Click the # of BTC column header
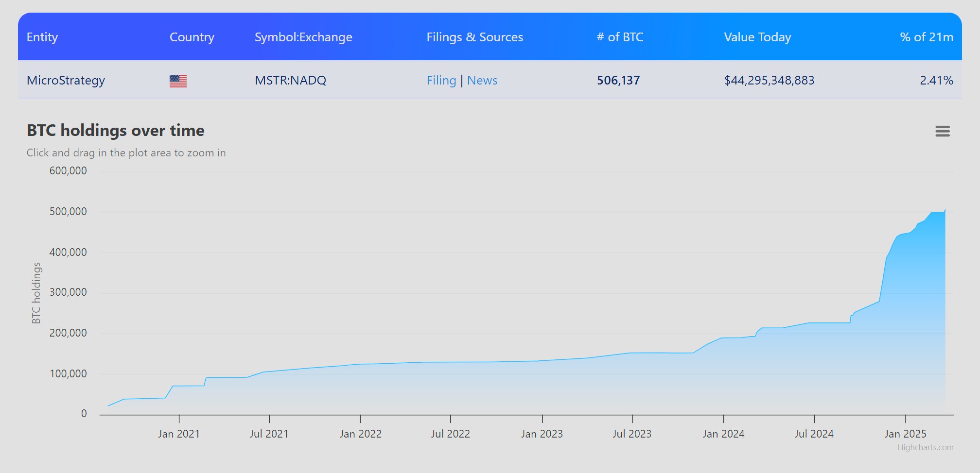Viewport: 980px width, 473px height. (620, 37)
